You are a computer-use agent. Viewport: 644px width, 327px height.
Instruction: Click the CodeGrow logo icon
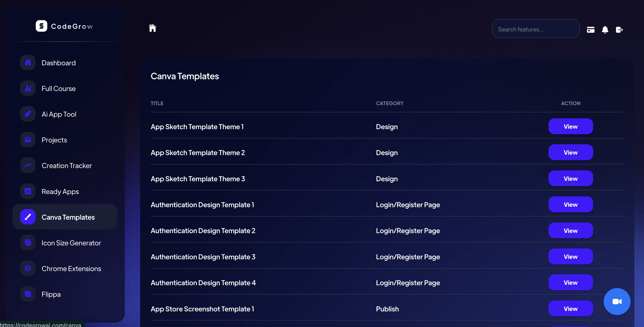pyautogui.click(x=42, y=26)
